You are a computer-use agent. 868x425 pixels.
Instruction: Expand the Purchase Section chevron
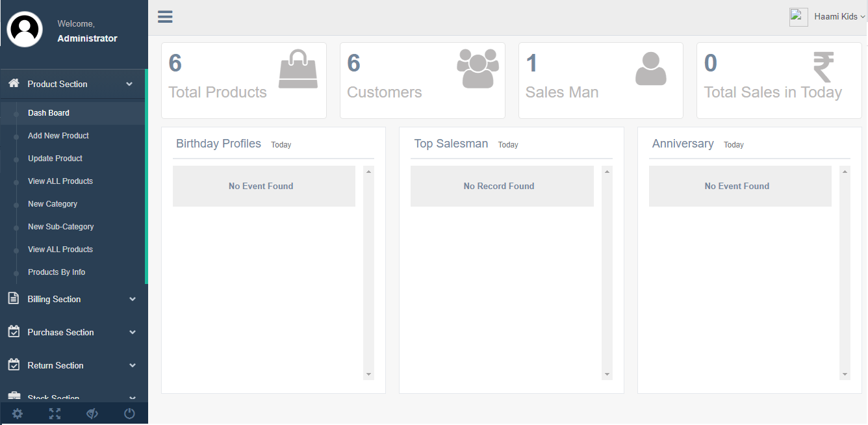coord(133,332)
